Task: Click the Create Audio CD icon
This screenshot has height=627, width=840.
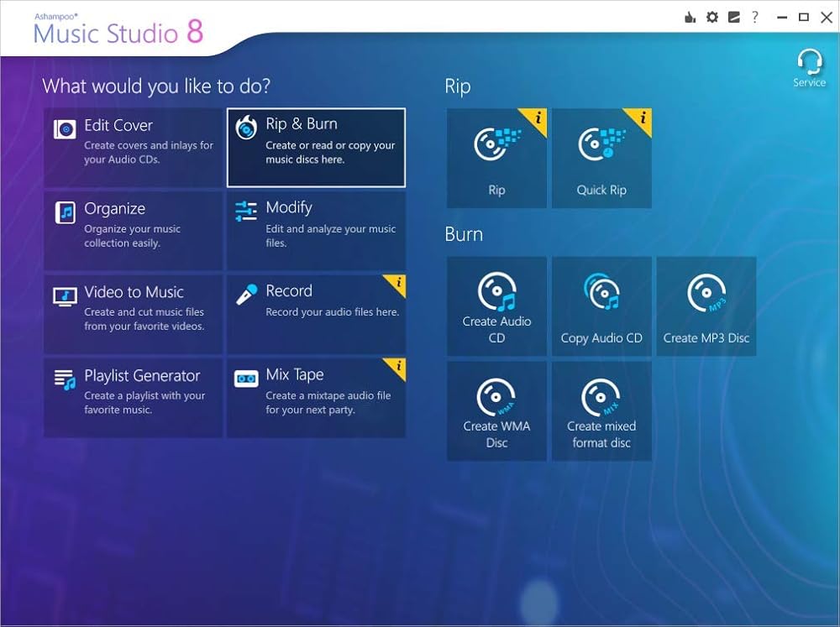Action: [496, 294]
